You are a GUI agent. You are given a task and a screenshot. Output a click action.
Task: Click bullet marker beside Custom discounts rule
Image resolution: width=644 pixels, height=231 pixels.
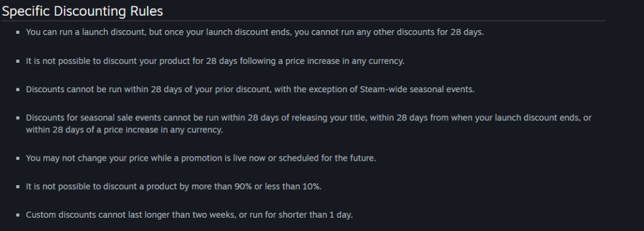(x=18, y=215)
